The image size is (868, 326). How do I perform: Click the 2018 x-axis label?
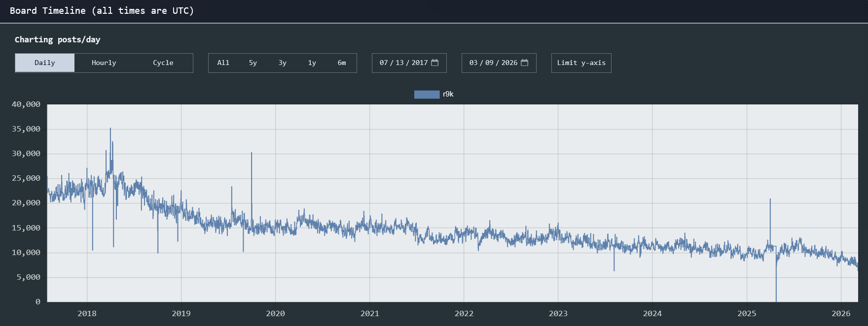click(x=87, y=313)
